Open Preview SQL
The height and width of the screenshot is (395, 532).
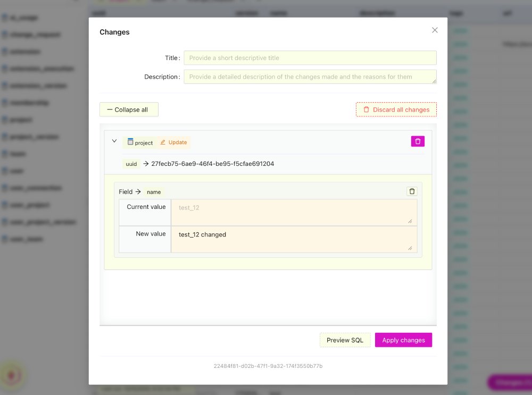[x=345, y=340]
